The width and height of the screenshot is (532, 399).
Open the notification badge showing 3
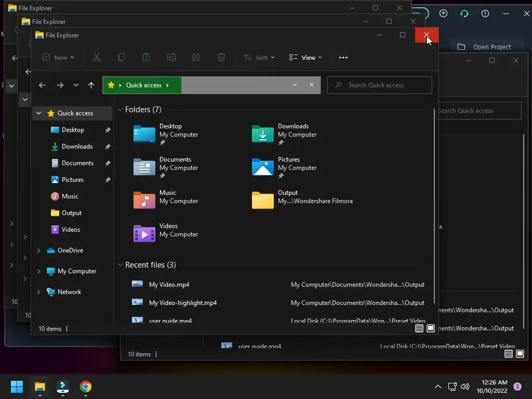pyautogui.click(x=517, y=387)
